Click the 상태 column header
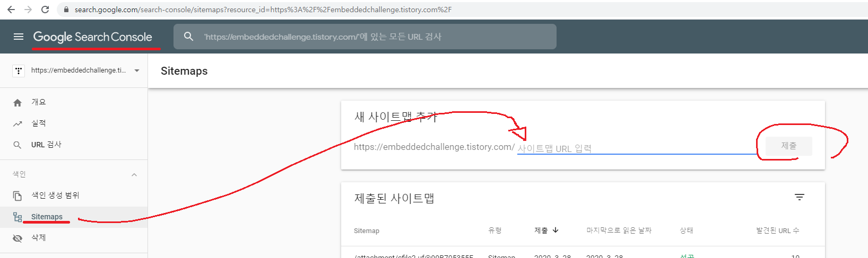This screenshot has width=868, height=258. [x=687, y=230]
